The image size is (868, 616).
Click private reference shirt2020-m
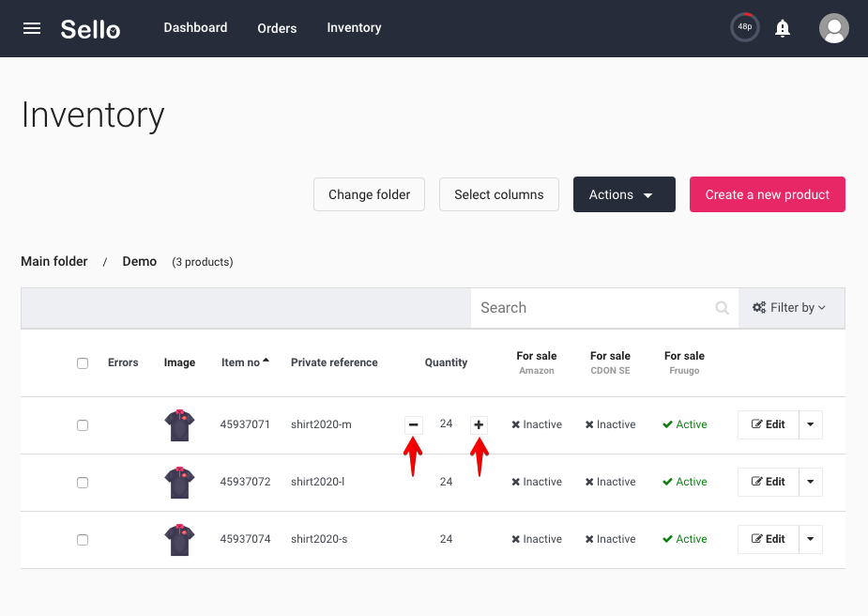[x=321, y=424]
